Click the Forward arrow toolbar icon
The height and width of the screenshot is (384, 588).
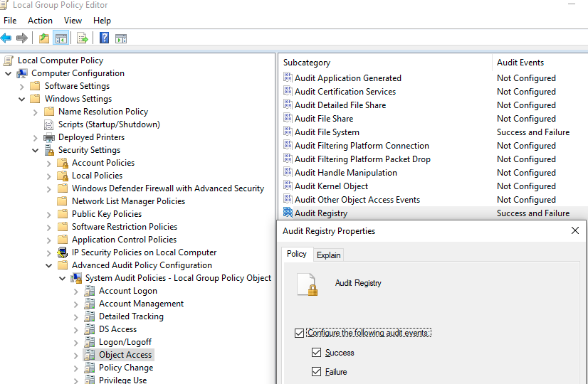click(22, 38)
